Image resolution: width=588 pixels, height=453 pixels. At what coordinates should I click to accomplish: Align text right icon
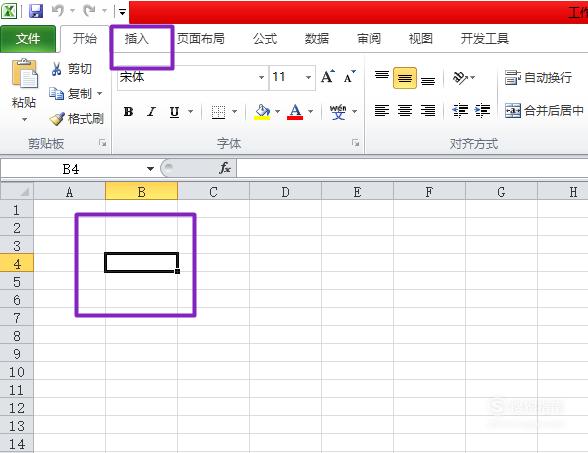(428, 111)
